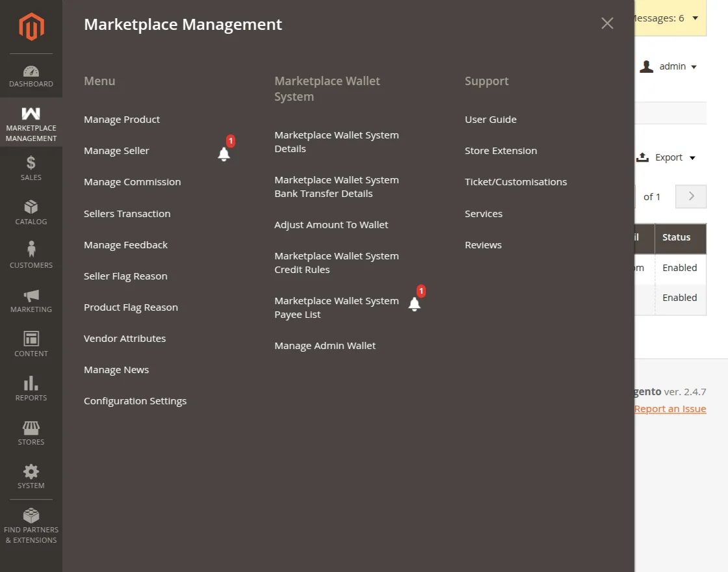Screen dimensions: 728x572
Task: Click the bell notification beside Payee List
Action: click(x=415, y=304)
